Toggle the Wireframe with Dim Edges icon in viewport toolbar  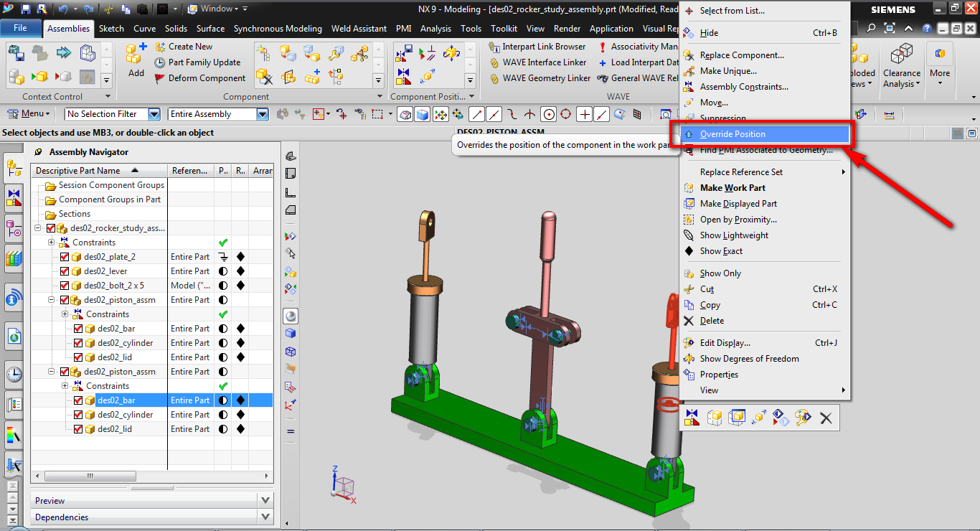[x=291, y=352]
